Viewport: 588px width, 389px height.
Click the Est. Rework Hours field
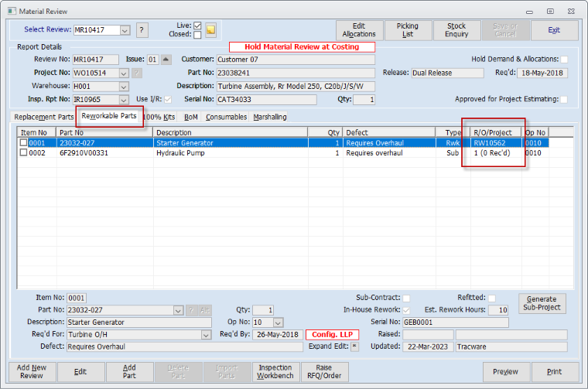coord(498,310)
